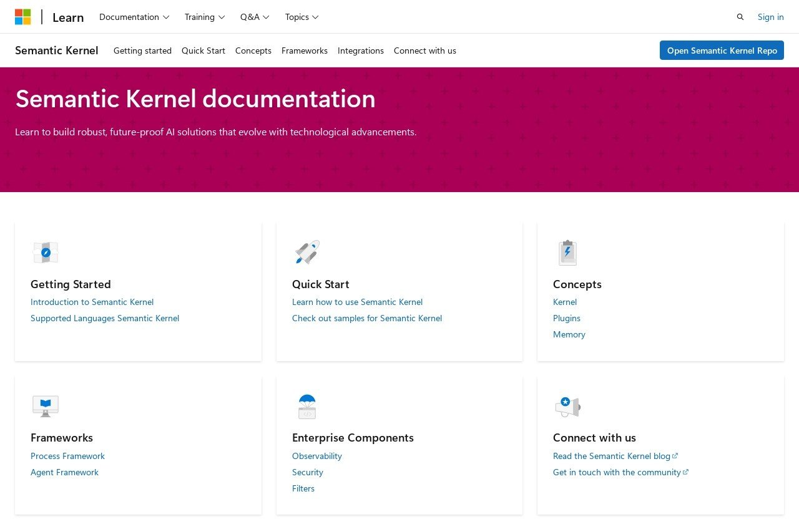799x532 pixels.
Task: Click the Semantic Kernel title in the nav bar
Action: [x=57, y=51]
